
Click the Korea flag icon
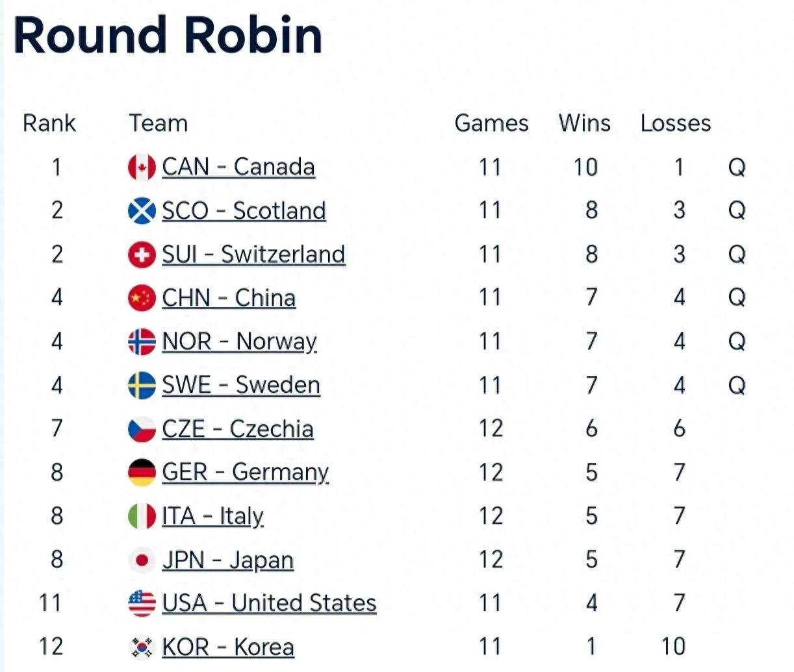tap(142, 647)
